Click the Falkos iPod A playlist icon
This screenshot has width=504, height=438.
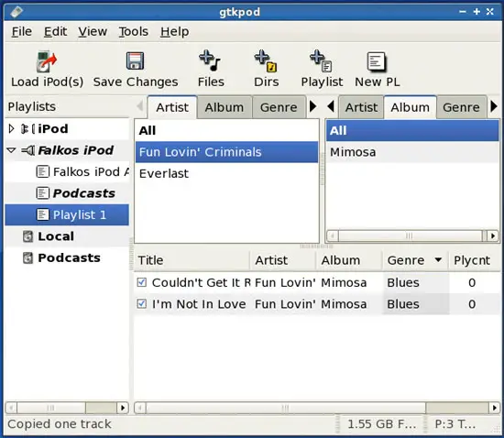point(43,171)
